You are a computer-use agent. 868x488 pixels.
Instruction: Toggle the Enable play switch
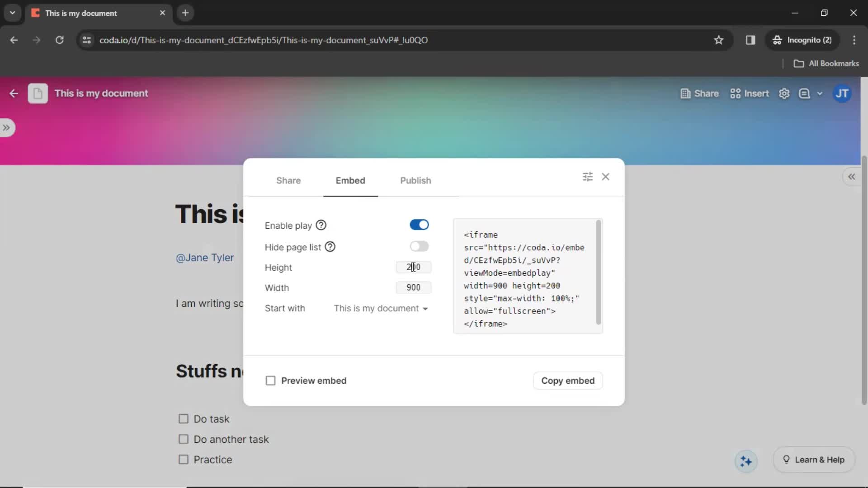coord(419,225)
